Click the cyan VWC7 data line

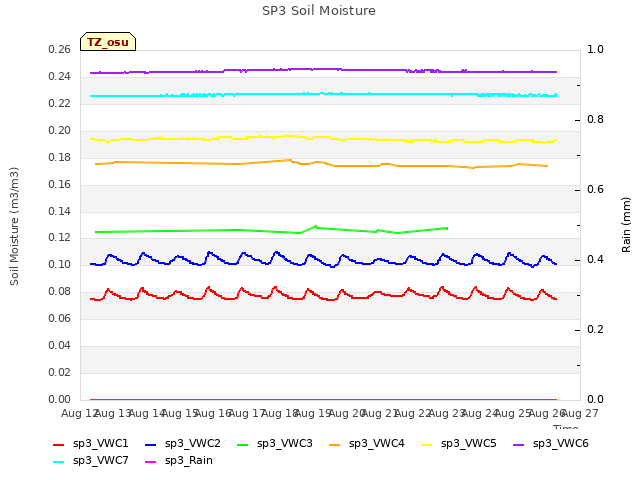tap(322, 94)
